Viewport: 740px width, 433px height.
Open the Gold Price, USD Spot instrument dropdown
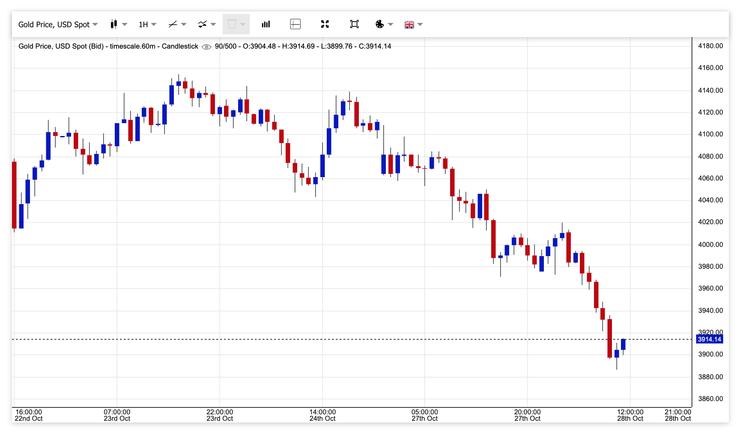(x=57, y=23)
